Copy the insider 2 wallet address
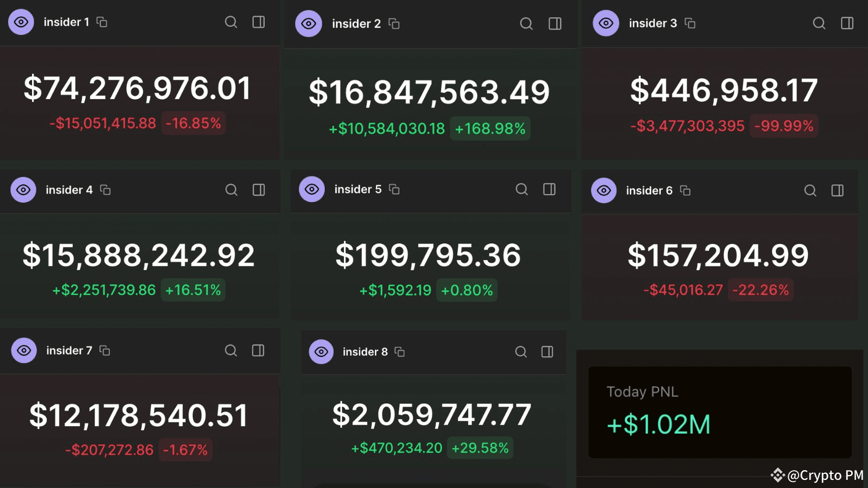This screenshot has height=488, width=868. click(393, 24)
